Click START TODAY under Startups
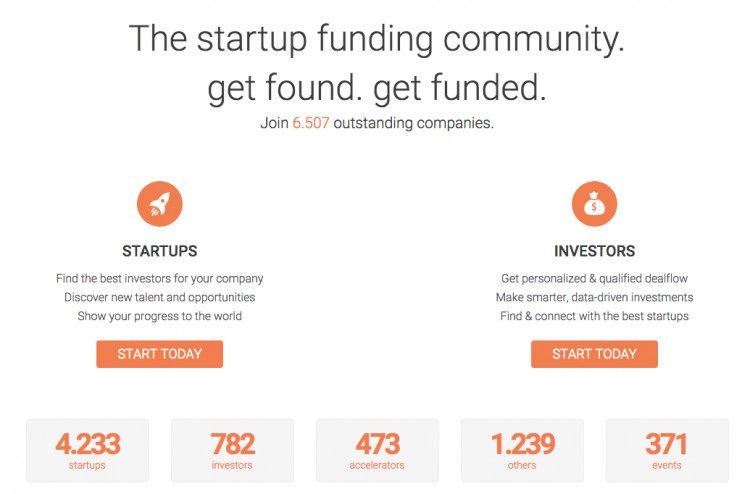 pyautogui.click(x=160, y=354)
